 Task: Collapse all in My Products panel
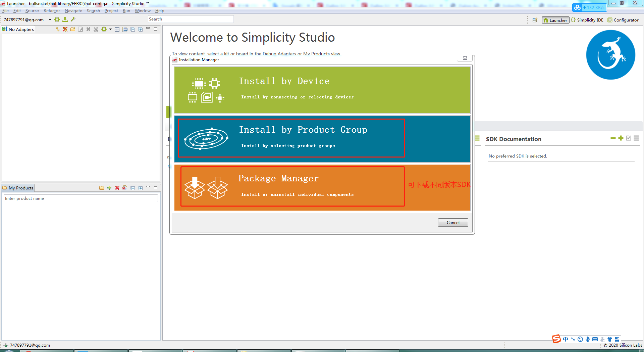pos(133,188)
